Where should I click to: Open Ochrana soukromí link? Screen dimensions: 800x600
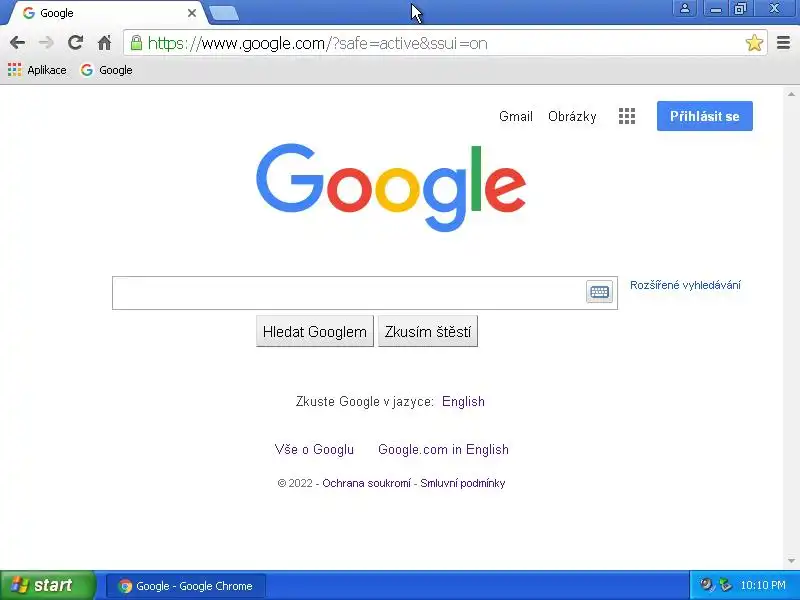pyautogui.click(x=366, y=483)
